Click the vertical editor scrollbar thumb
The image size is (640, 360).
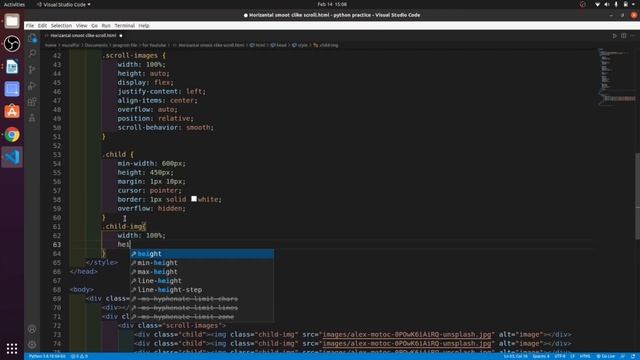click(637, 196)
